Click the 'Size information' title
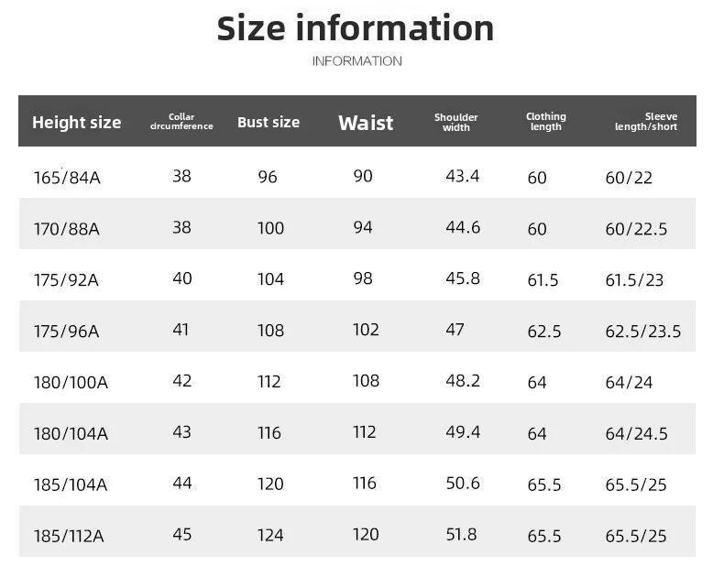 356,28
